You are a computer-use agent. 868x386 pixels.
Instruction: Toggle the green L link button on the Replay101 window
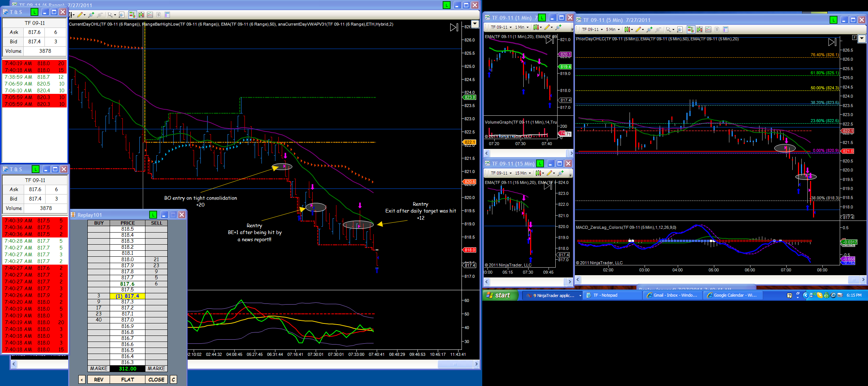click(x=153, y=215)
